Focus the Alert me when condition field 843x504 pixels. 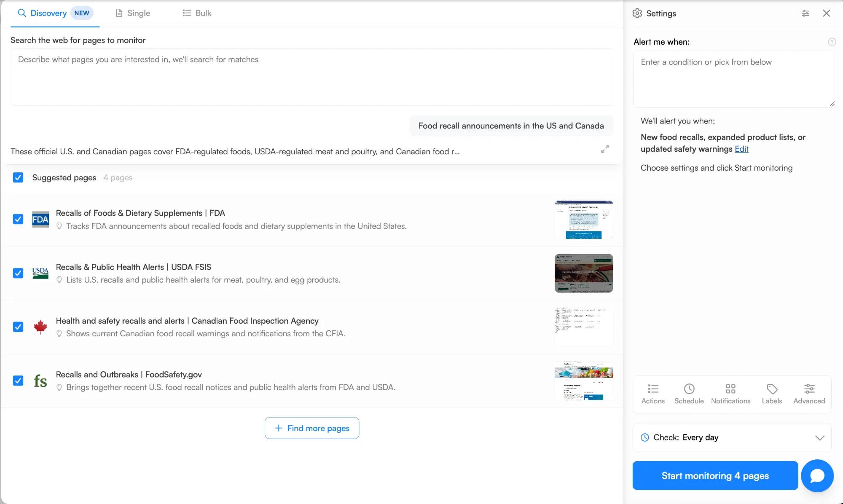click(735, 79)
